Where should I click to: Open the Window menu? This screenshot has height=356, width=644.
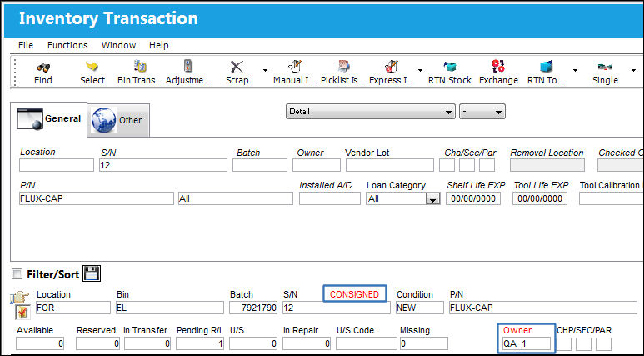[x=118, y=45]
